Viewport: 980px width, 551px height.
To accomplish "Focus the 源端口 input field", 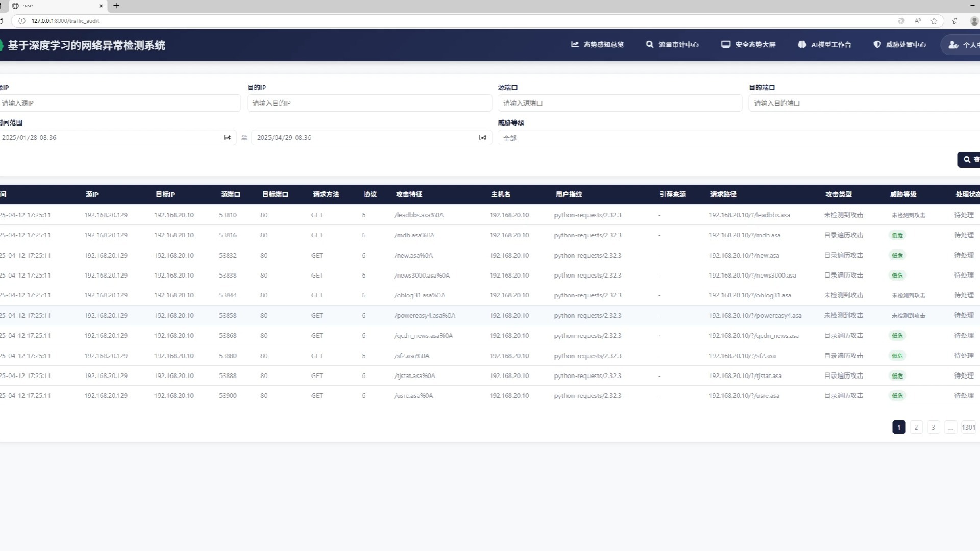I will click(620, 103).
